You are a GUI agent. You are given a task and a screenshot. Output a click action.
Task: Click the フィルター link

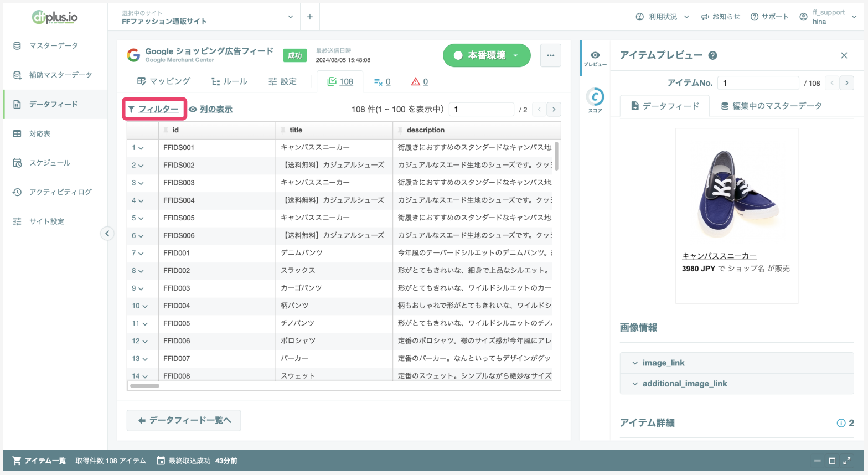pyautogui.click(x=154, y=109)
